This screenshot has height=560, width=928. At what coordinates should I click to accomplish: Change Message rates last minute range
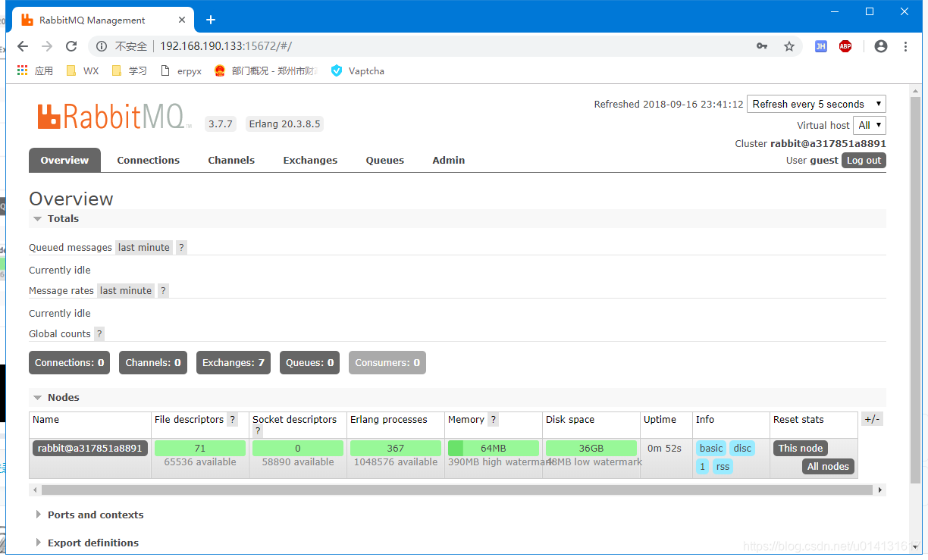click(126, 291)
